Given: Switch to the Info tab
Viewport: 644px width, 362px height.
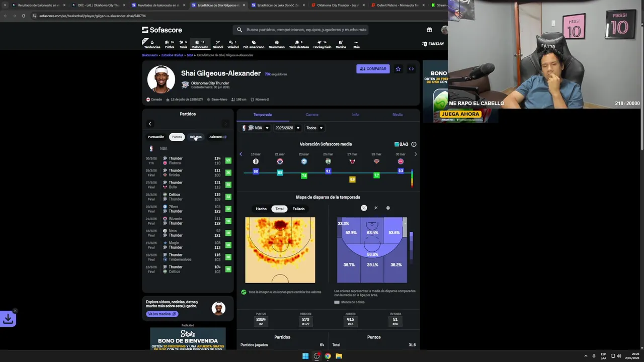Looking at the screenshot, I should [355, 115].
